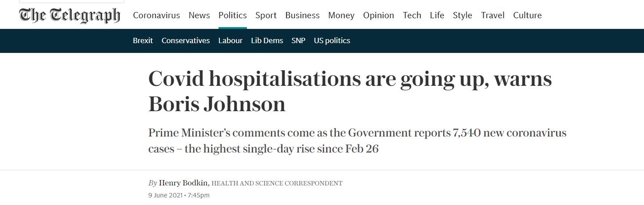Open the Tech section
644x205 pixels.
[x=412, y=15]
